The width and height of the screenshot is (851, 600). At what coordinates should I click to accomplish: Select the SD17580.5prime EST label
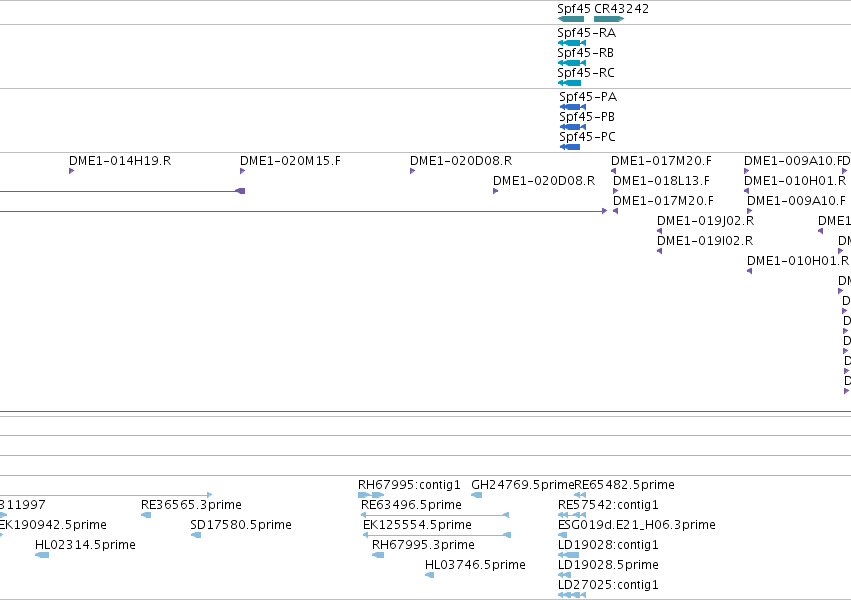tap(241, 525)
